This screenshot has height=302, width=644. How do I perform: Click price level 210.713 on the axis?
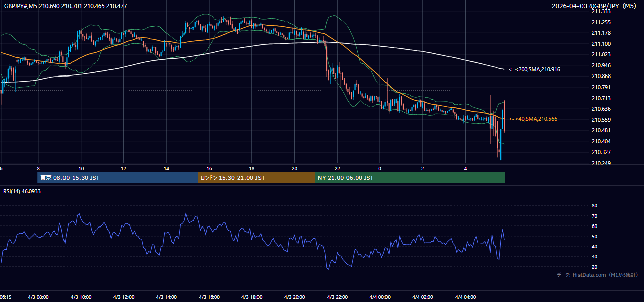[601, 98]
